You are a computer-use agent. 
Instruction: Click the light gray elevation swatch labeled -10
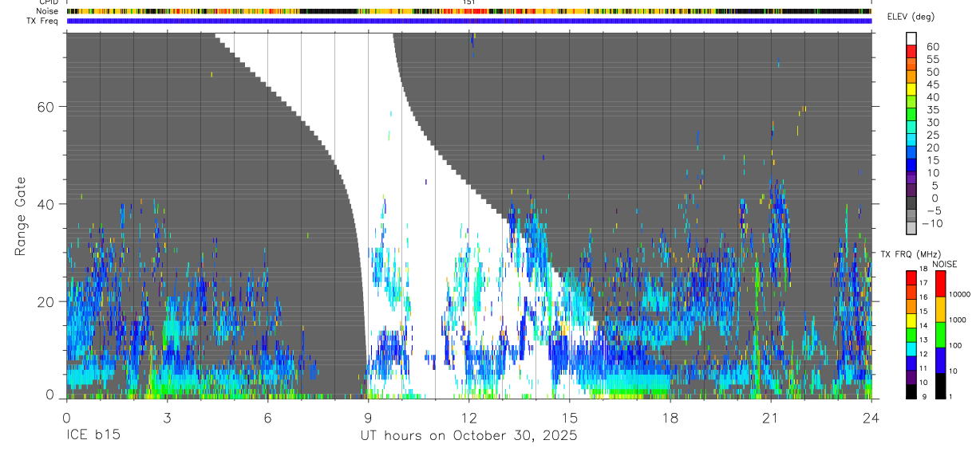(x=911, y=229)
